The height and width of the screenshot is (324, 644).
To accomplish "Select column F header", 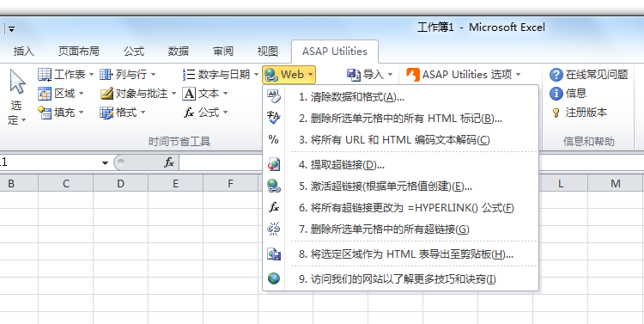I will (x=230, y=183).
